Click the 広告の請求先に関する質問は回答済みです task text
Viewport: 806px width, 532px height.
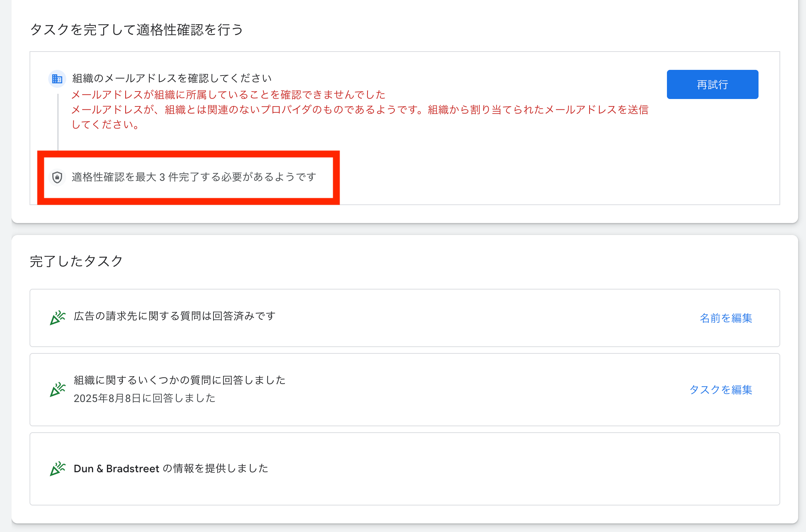(175, 316)
